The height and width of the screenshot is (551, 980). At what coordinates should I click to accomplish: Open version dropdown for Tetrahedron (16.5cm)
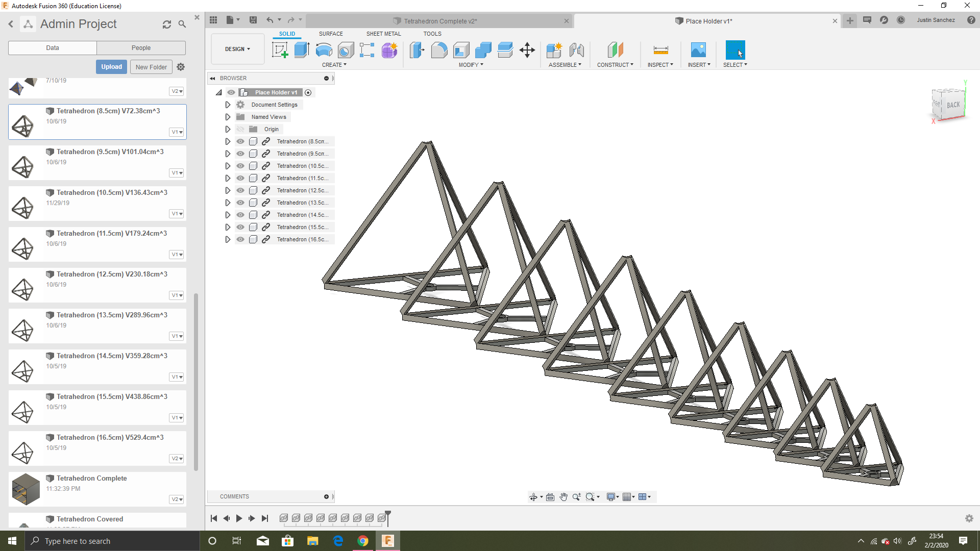pos(177,459)
